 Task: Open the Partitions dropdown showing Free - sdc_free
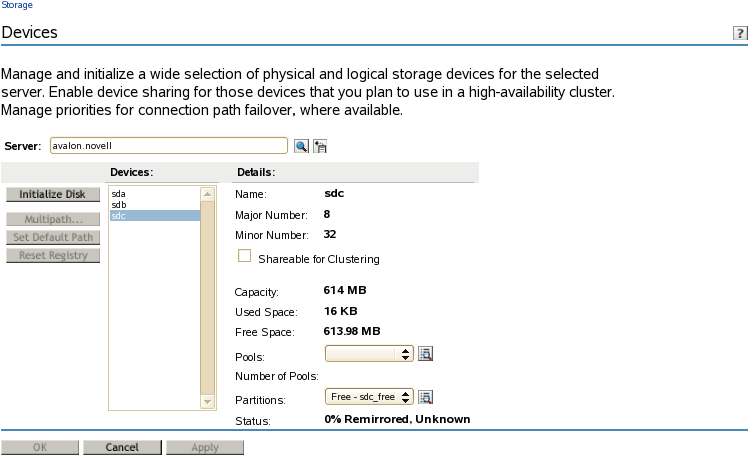pos(369,397)
